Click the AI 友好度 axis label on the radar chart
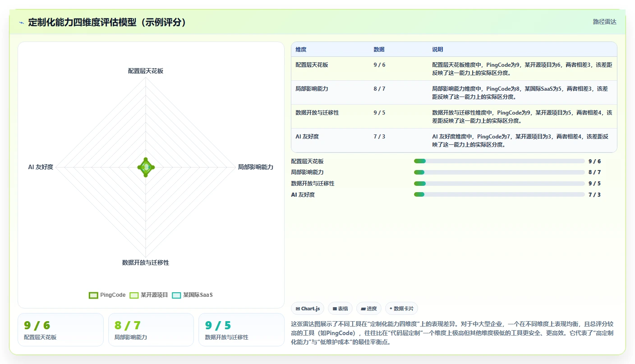The width and height of the screenshot is (635, 364). tap(41, 167)
